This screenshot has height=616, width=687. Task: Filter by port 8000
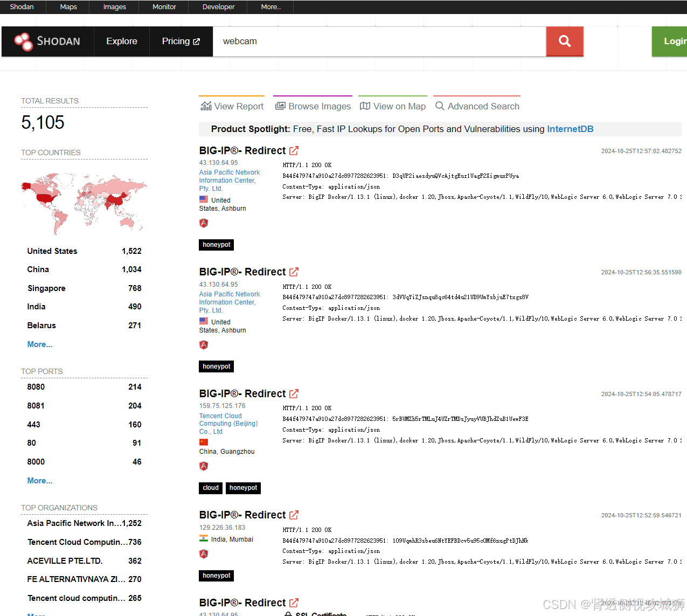(x=84, y=462)
